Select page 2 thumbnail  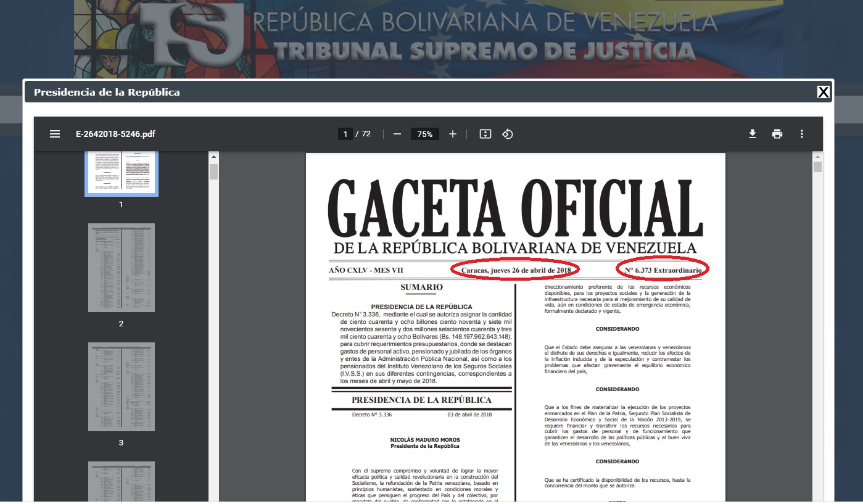(x=121, y=268)
